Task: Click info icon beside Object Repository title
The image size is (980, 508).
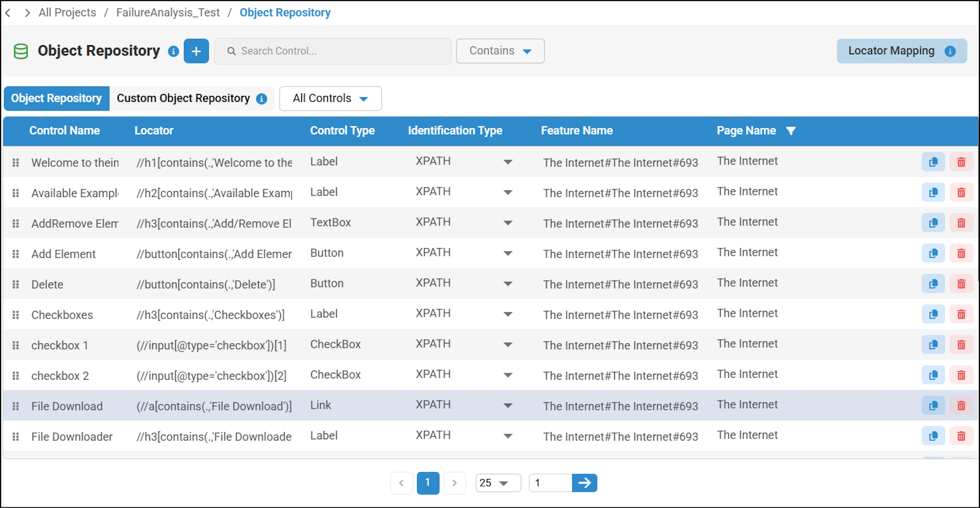Action: point(174,51)
